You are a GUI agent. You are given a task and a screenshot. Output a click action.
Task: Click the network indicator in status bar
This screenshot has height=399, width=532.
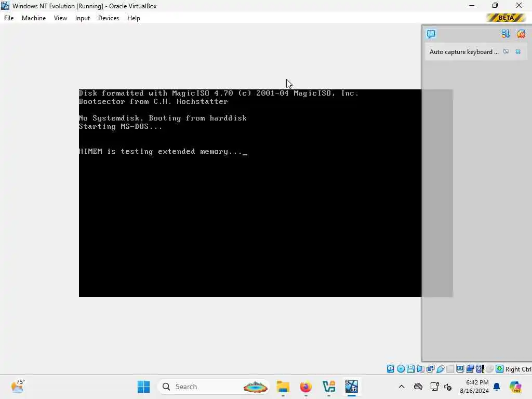click(431, 369)
